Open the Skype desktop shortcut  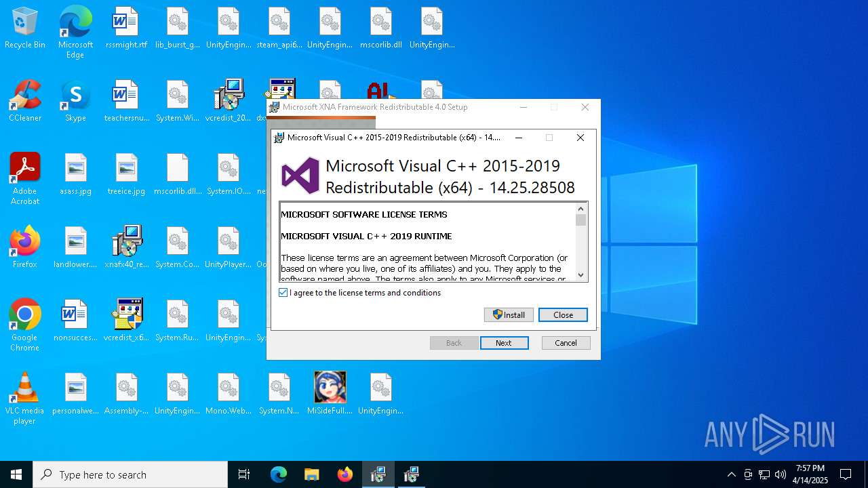[x=75, y=102]
